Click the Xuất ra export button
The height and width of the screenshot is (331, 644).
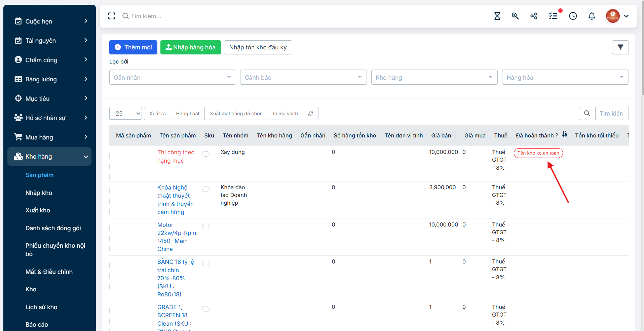pos(157,114)
